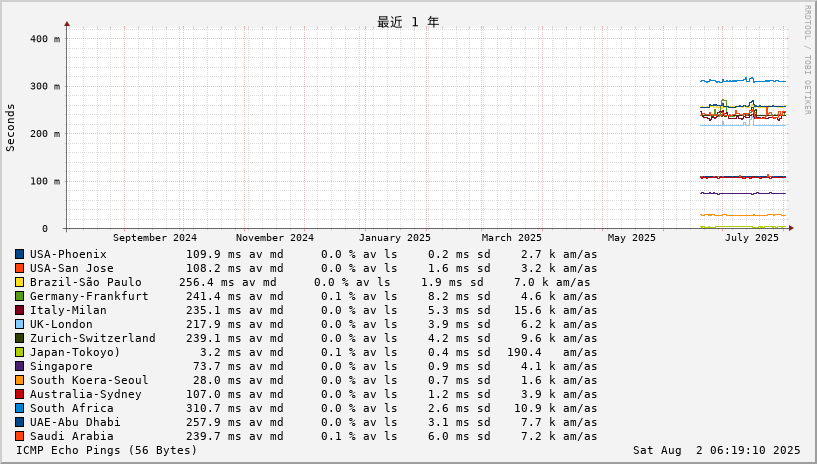Click the '300 m' y-axis tick label
Screen dimensions: 817x464
point(45,86)
